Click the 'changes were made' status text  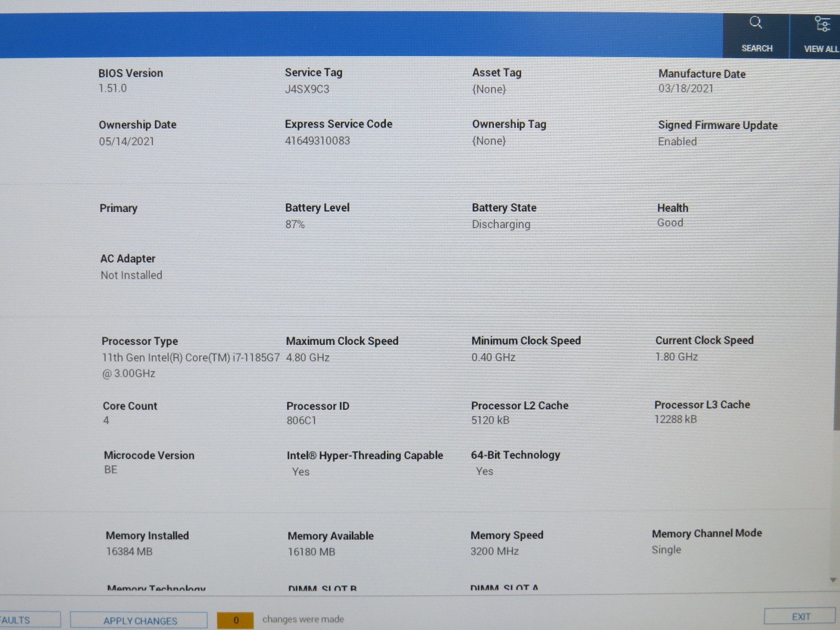click(x=303, y=619)
